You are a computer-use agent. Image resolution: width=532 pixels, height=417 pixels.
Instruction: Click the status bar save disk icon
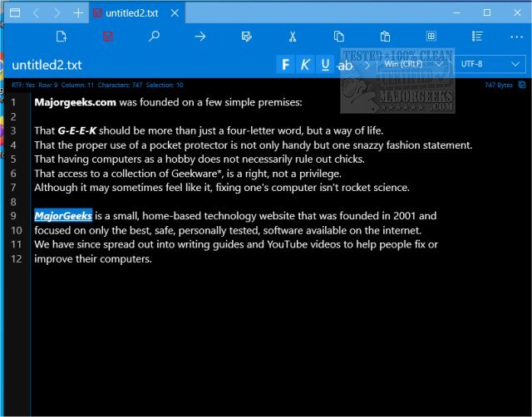tap(522, 85)
